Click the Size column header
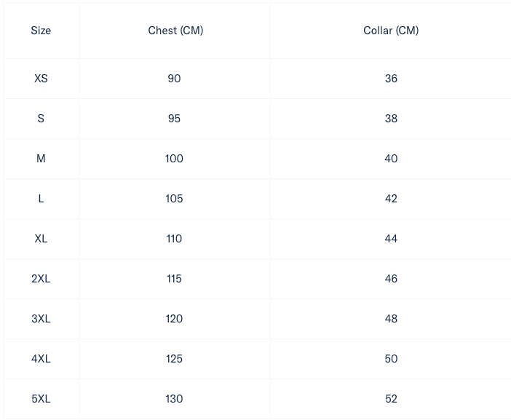This screenshot has height=420, width=511. click(41, 31)
